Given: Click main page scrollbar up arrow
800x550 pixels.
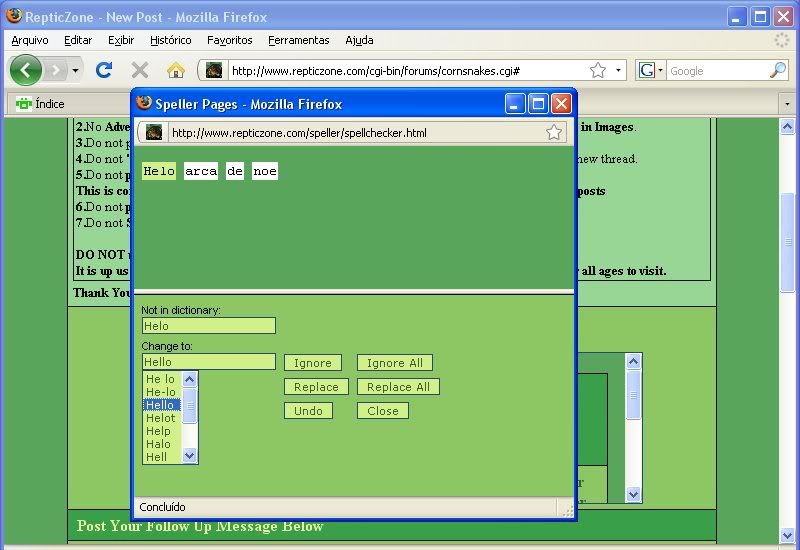Looking at the screenshot, I should [x=787, y=127].
